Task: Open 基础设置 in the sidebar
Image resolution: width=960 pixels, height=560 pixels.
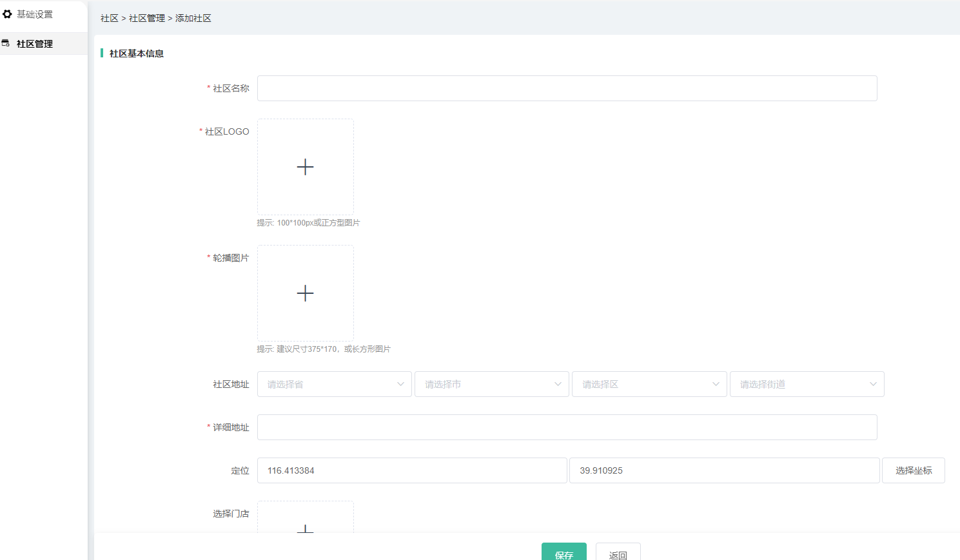Action: click(x=35, y=14)
